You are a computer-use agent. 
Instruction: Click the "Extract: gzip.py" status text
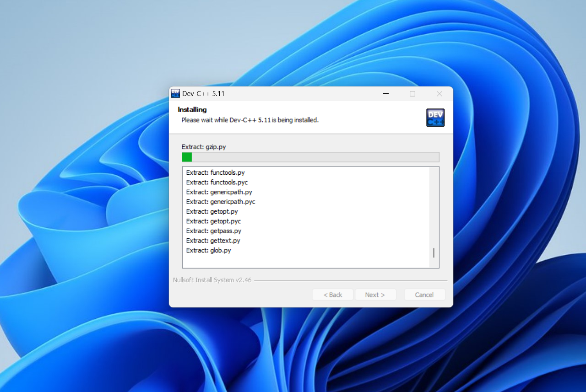[204, 147]
